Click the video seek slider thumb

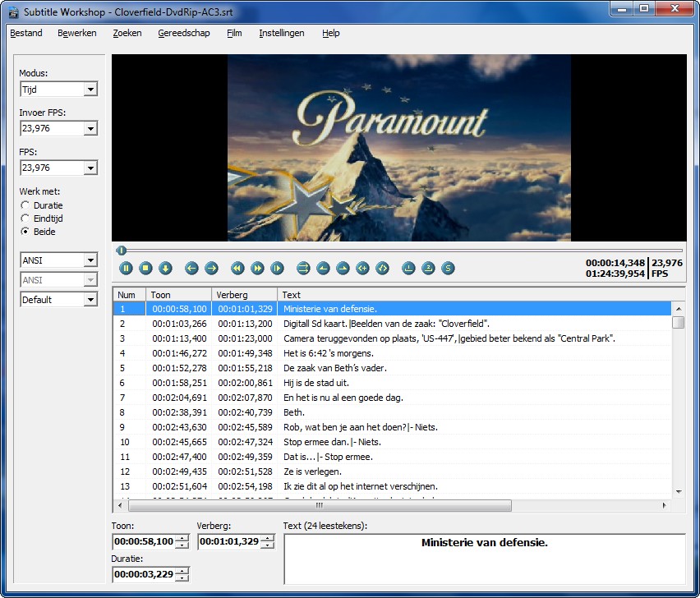tap(122, 251)
